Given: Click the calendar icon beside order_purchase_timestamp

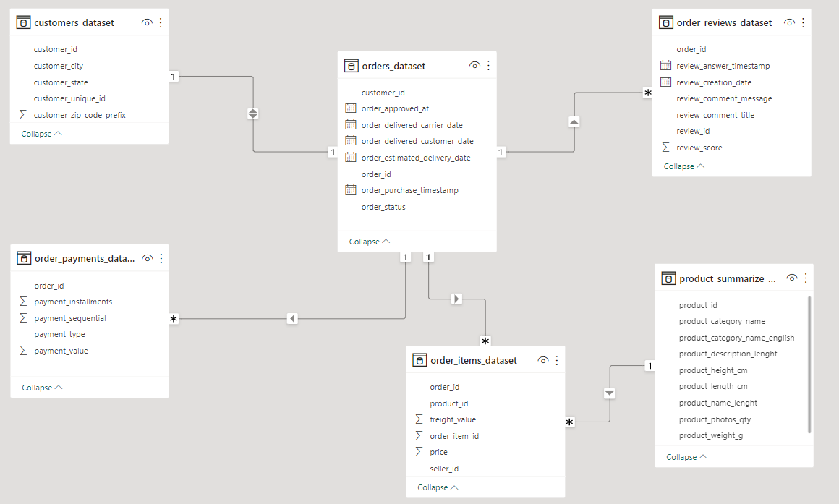Looking at the screenshot, I should tap(352, 190).
